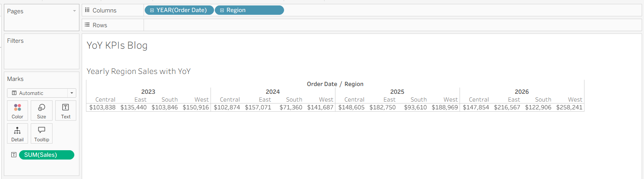Click the 2023 year column header

coord(148,92)
